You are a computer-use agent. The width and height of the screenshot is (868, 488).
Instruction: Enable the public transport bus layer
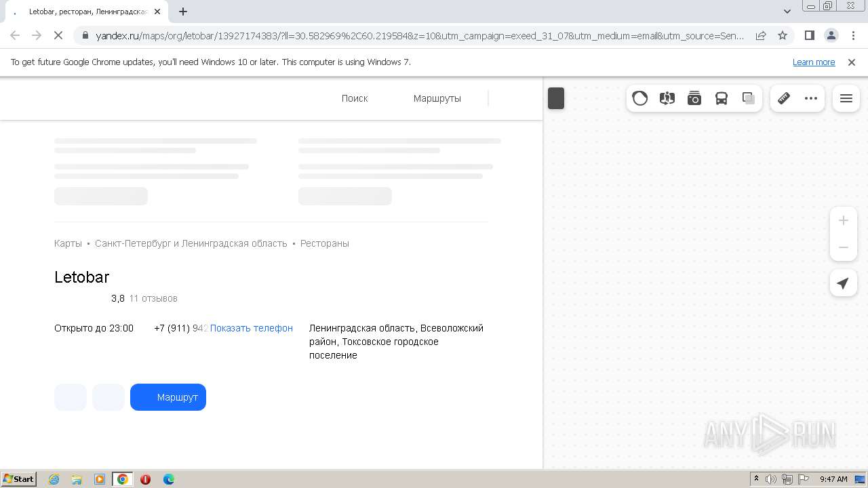(x=721, y=98)
